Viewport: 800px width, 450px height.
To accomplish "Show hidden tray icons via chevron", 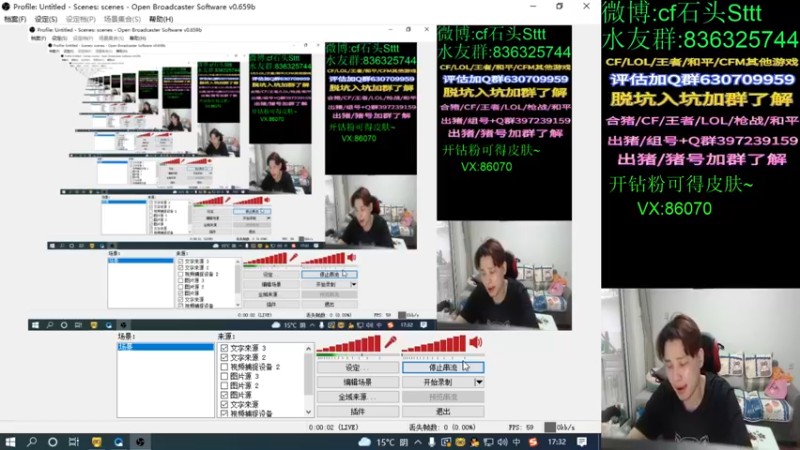I will point(418,442).
